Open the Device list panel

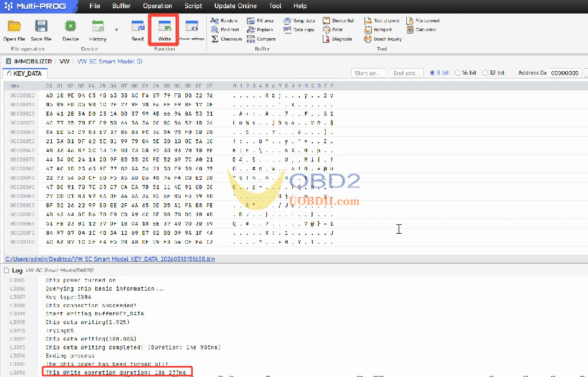tap(339, 21)
